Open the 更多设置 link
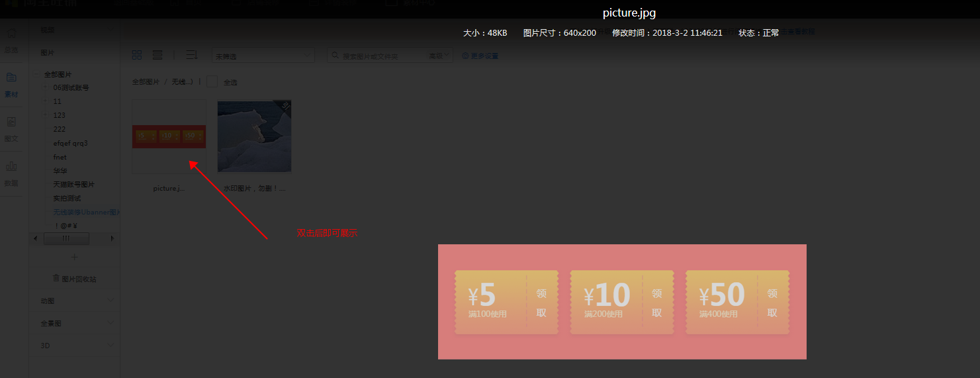The image size is (980, 378). click(484, 56)
